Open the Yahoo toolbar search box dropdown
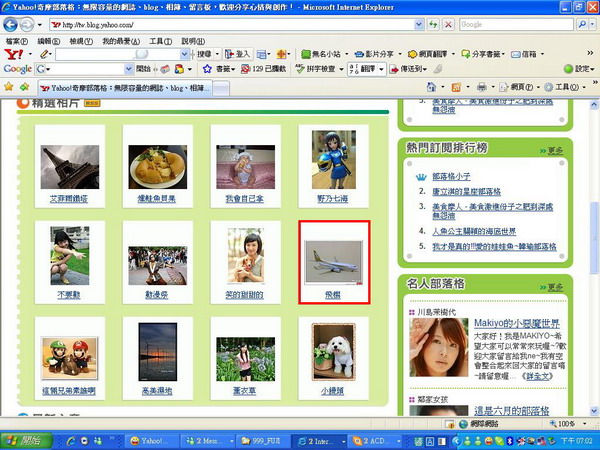This screenshot has height=450, width=600. click(184, 54)
